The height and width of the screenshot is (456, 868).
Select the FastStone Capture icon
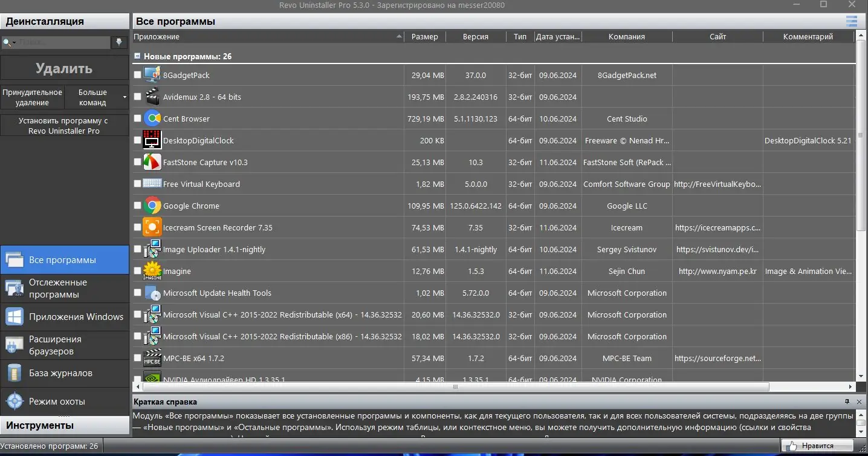(x=152, y=162)
